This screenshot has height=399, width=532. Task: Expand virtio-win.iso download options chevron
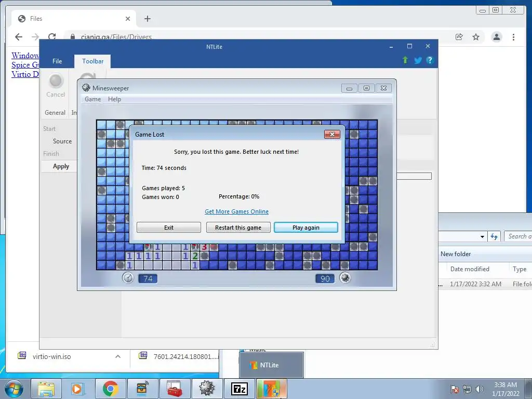pyautogui.click(x=118, y=356)
